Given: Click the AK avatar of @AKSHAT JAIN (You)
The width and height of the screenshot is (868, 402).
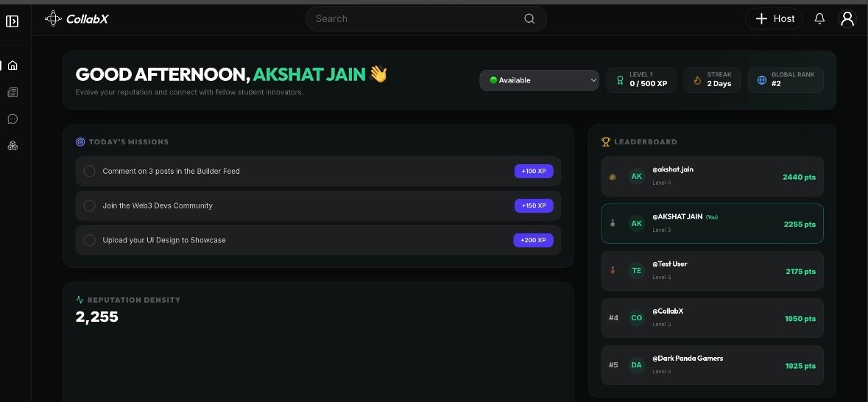Looking at the screenshot, I should [637, 224].
